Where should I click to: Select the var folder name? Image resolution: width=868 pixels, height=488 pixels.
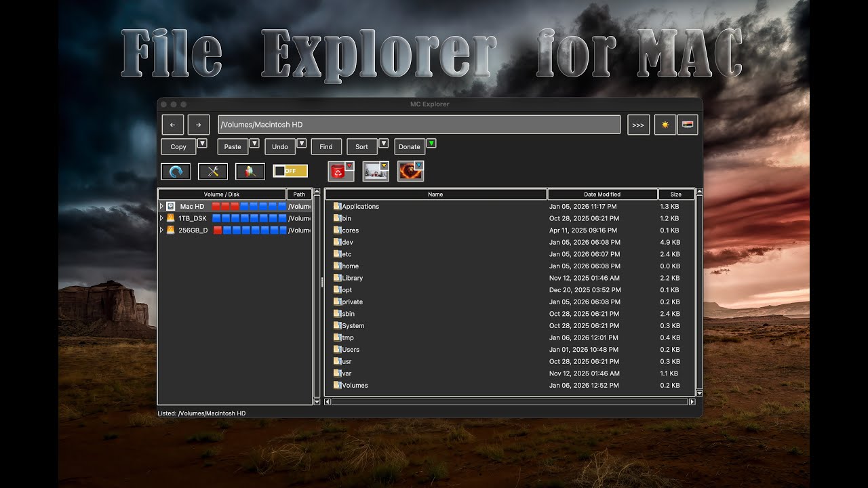coord(347,373)
